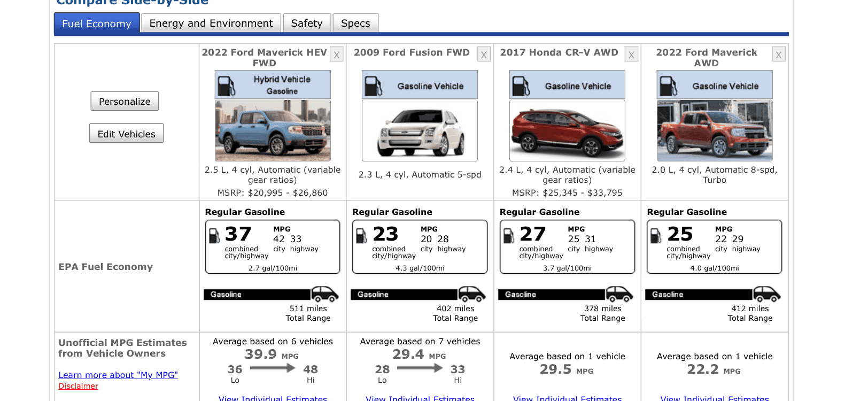Viewport: 868px width, 401px height.
Task: Open the Disclaimer link
Action: pyautogui.click(x=78, y=386)
